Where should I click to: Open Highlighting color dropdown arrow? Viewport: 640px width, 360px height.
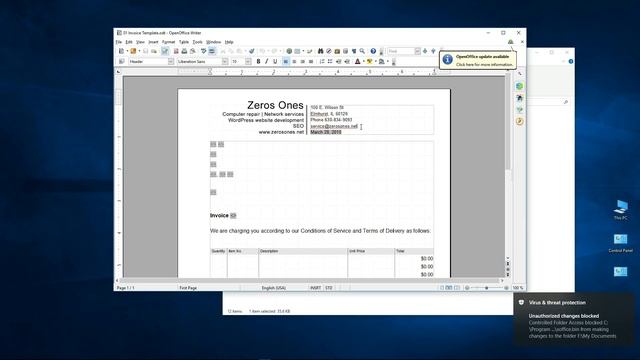click(376, 62)
